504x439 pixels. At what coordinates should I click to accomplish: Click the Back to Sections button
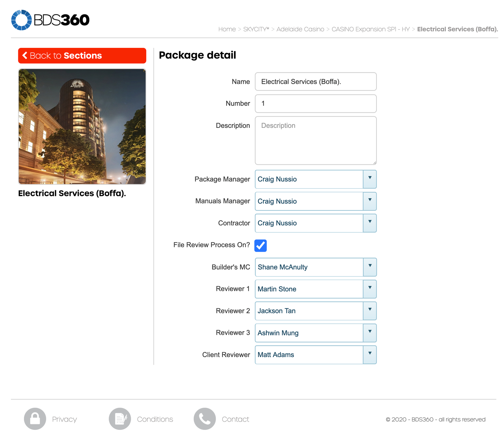(82, 55)
